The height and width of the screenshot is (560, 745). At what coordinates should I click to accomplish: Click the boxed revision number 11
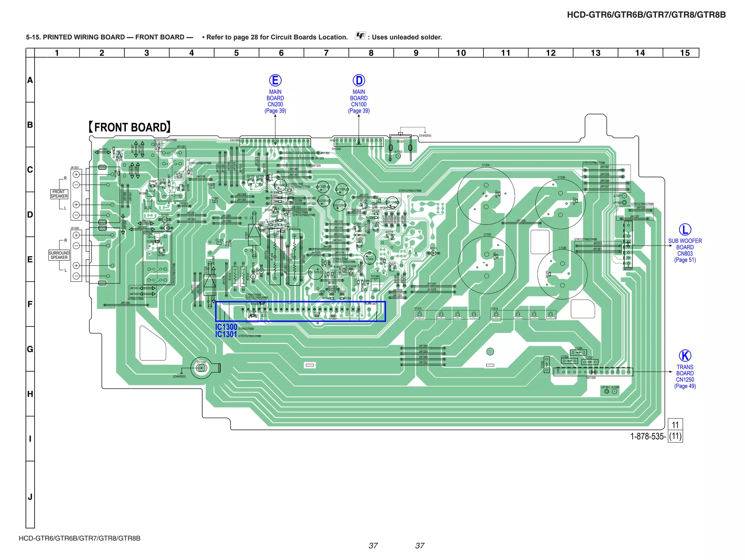[675, 425]
